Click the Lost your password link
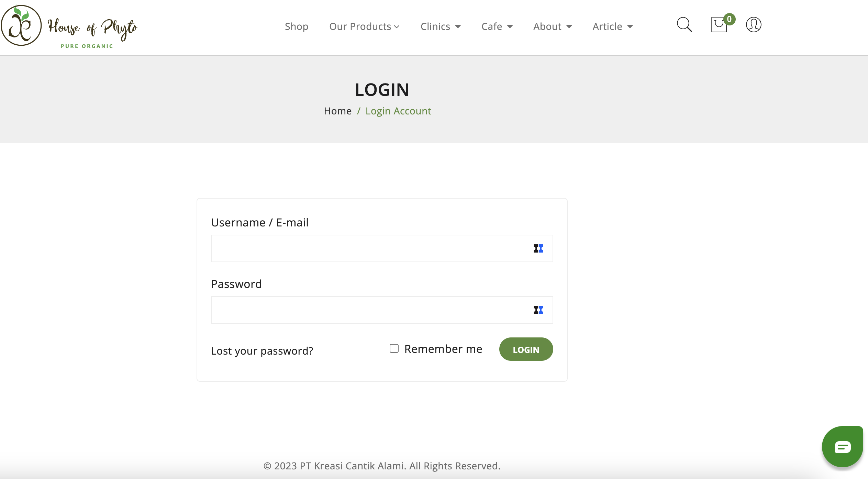This screenshot has width=868, height=479. coord(262,351)
